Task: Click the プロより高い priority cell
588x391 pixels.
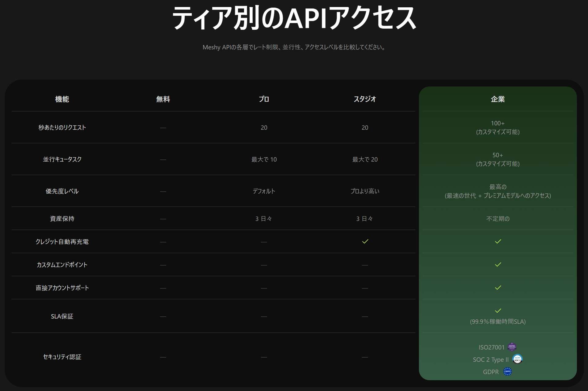Action: click(365, 191)
